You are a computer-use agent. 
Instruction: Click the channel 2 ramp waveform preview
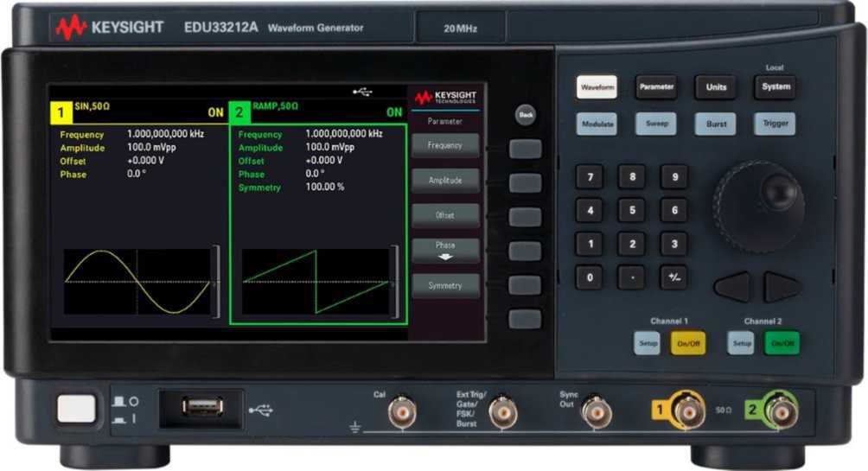point(316,283)
